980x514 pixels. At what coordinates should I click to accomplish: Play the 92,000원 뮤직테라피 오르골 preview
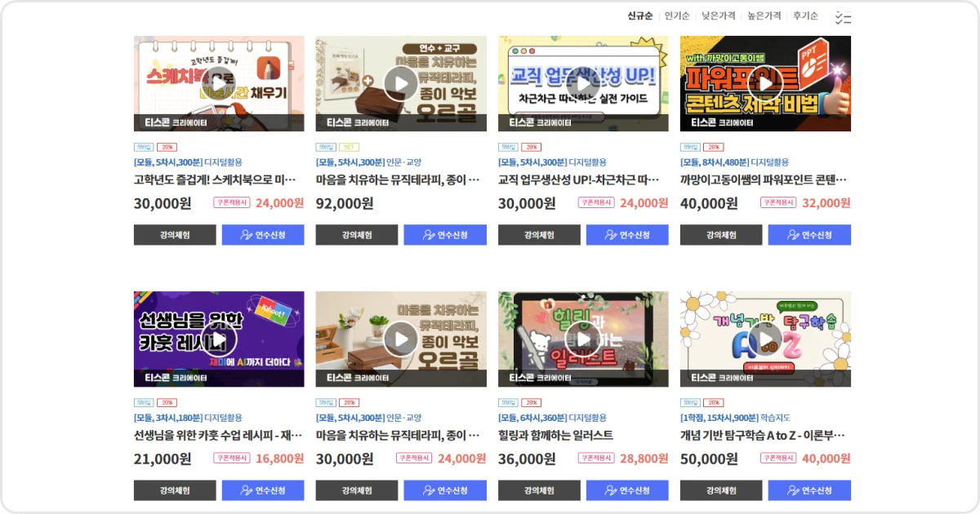click(x=401, y=83)
